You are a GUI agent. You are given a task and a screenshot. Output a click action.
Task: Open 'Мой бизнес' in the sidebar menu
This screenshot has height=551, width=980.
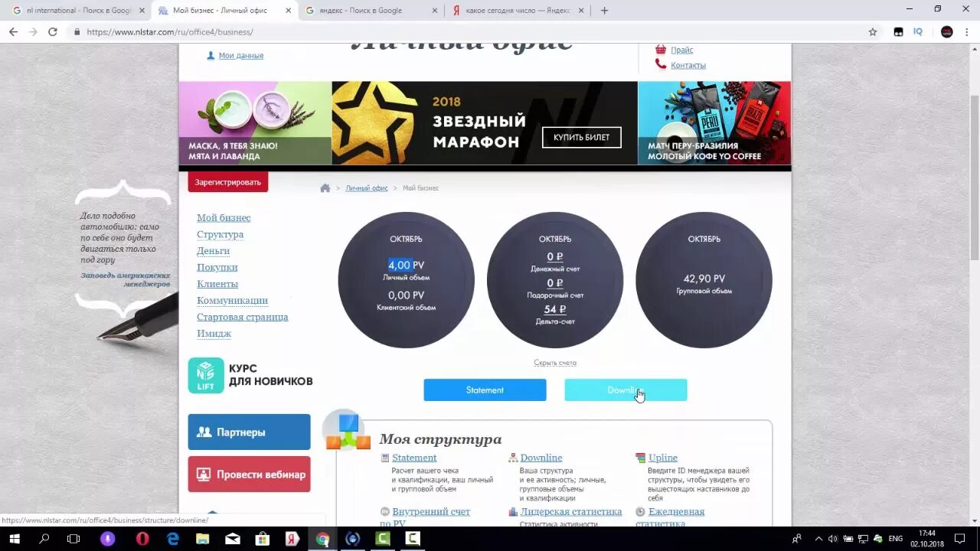(224, 218)
